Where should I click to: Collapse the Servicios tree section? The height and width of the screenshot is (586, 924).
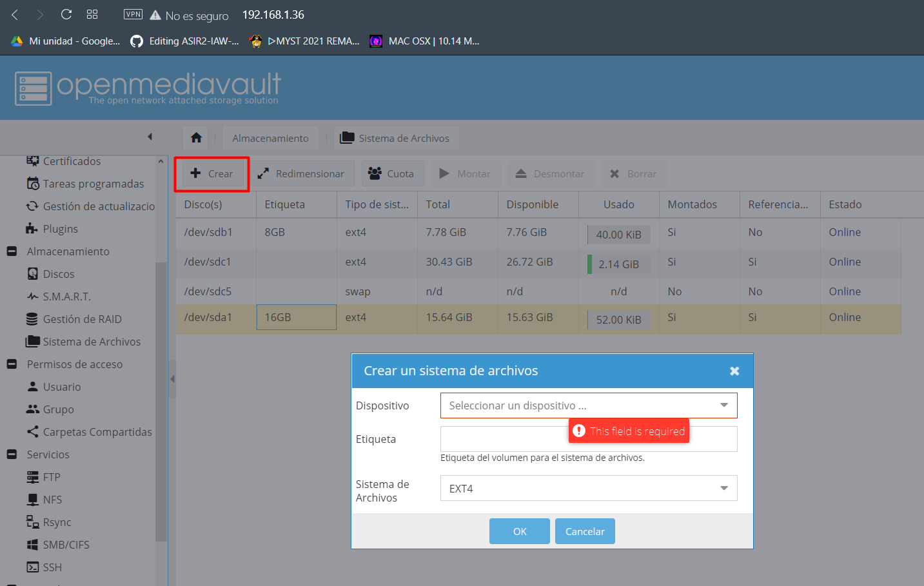(x=12, y=454)
